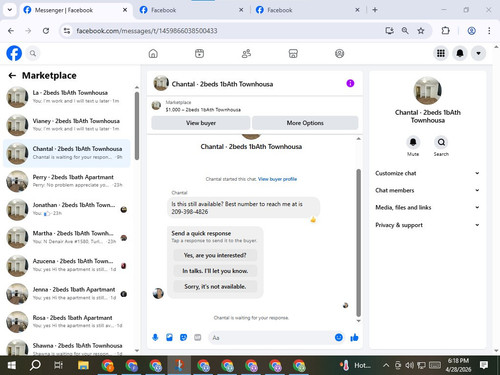Expand Privacy & support section
The image size is (500, 375).
click(427, 225)
